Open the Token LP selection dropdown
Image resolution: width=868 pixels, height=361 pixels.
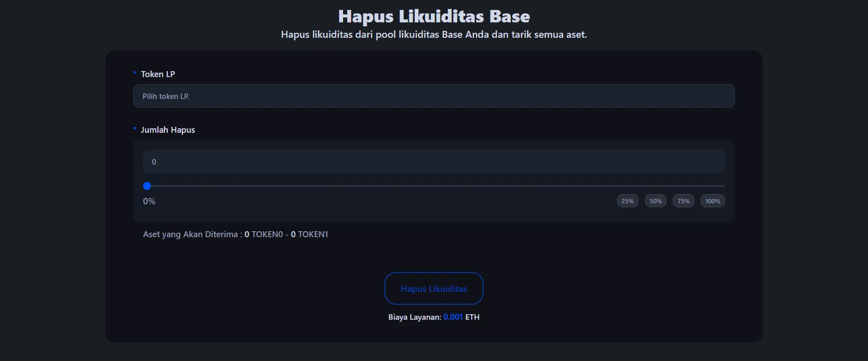(434, 96)
